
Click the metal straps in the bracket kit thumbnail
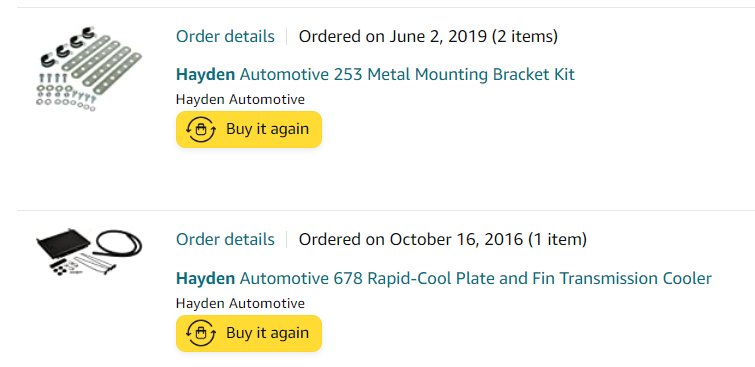(x=104, y=65)
